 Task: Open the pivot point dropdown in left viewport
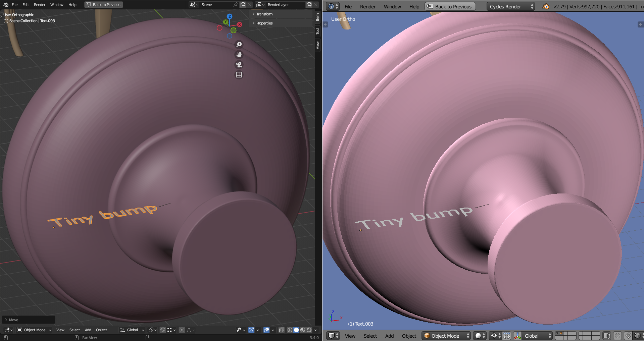[x=152, y=330]
